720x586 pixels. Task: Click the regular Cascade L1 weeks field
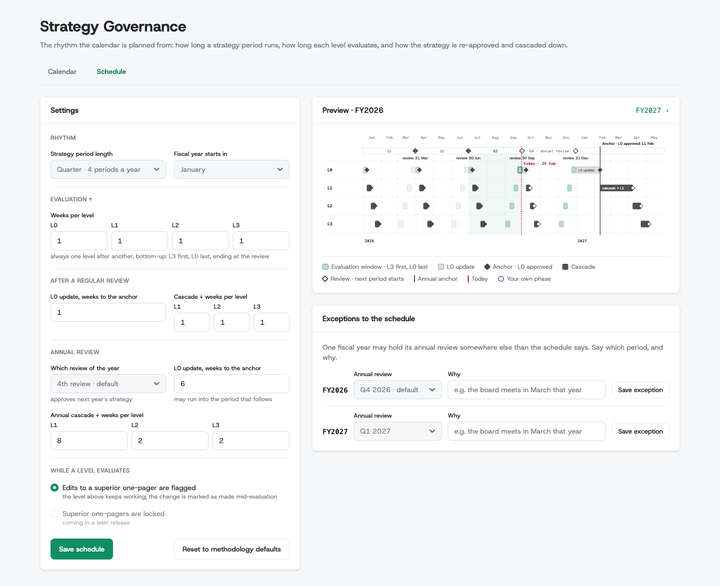191,322
